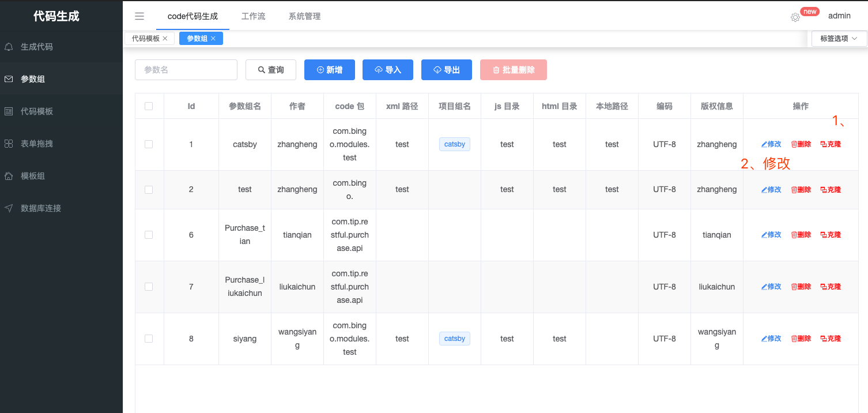Close the 代码模板 tag tab
868x413 pixels.
165,39
